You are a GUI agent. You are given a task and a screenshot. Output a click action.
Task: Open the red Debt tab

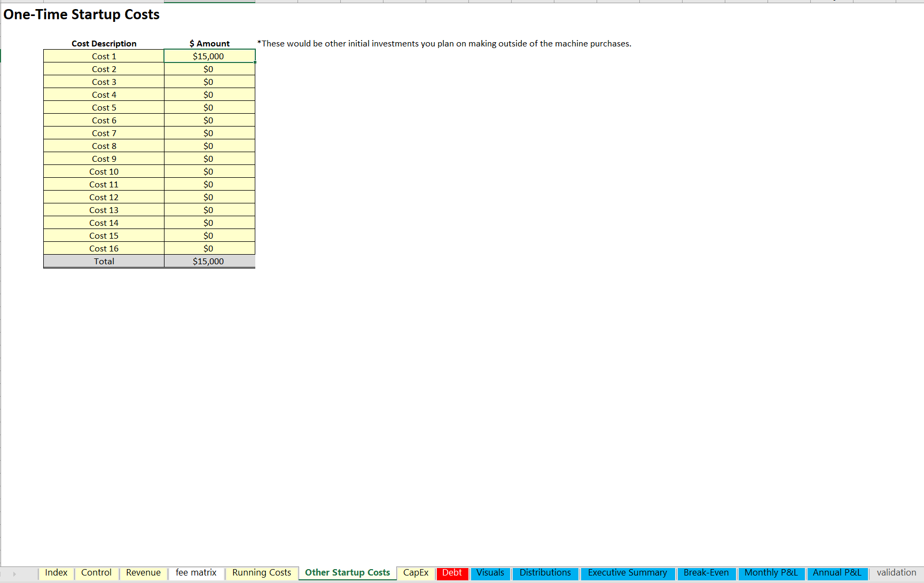click(452, 573)
